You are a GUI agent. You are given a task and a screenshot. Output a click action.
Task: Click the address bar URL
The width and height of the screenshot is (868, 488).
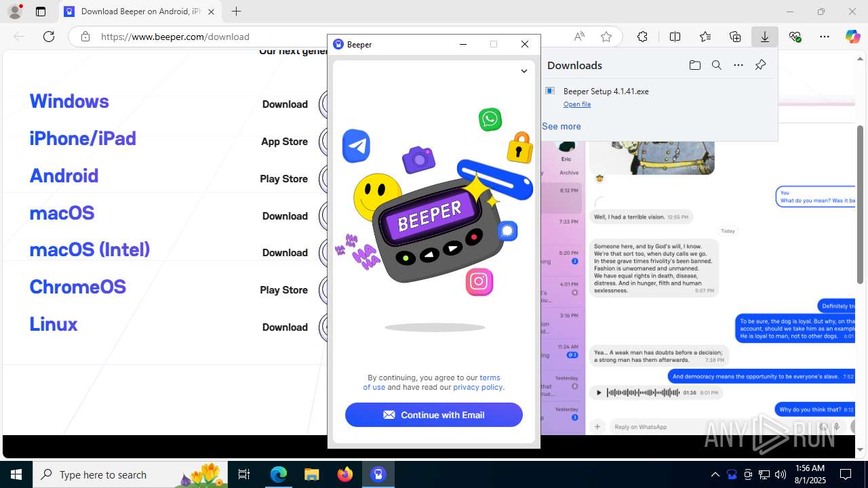click(175, 37)
